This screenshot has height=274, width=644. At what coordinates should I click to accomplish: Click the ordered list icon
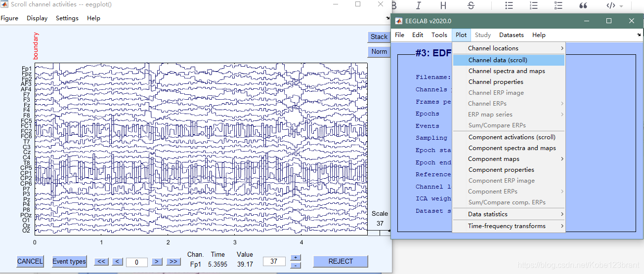(x=533, y=5)
